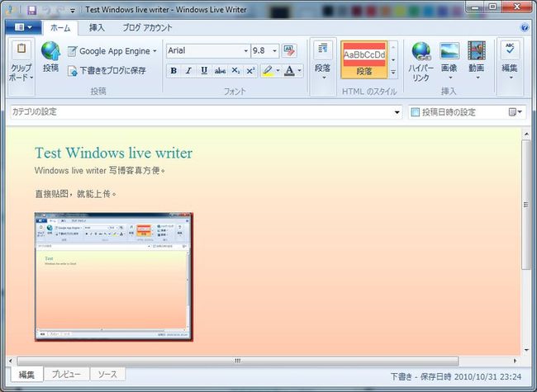Select the embedded screenshot image in post
The width and height of the screenshot is (537, 392).
[x=114, y=276]
